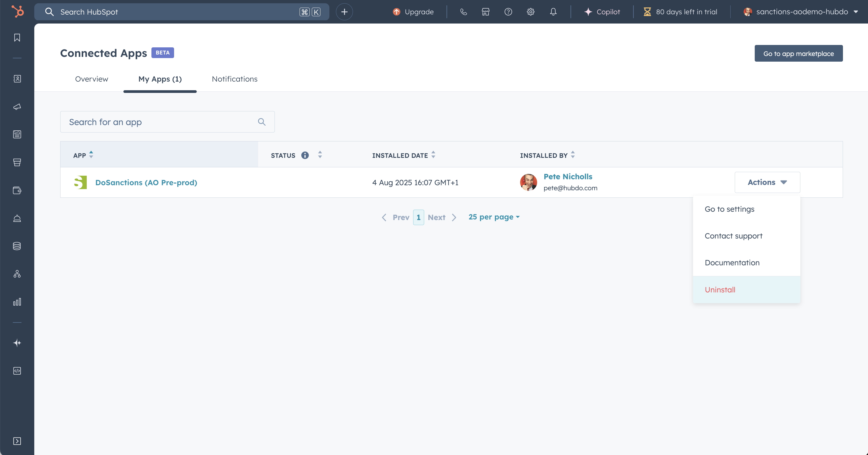Image resolution: width=868 pixels, height=455 pixels.
Task: Click the pete@hubdo.com email text
Action: pos(570,188)
